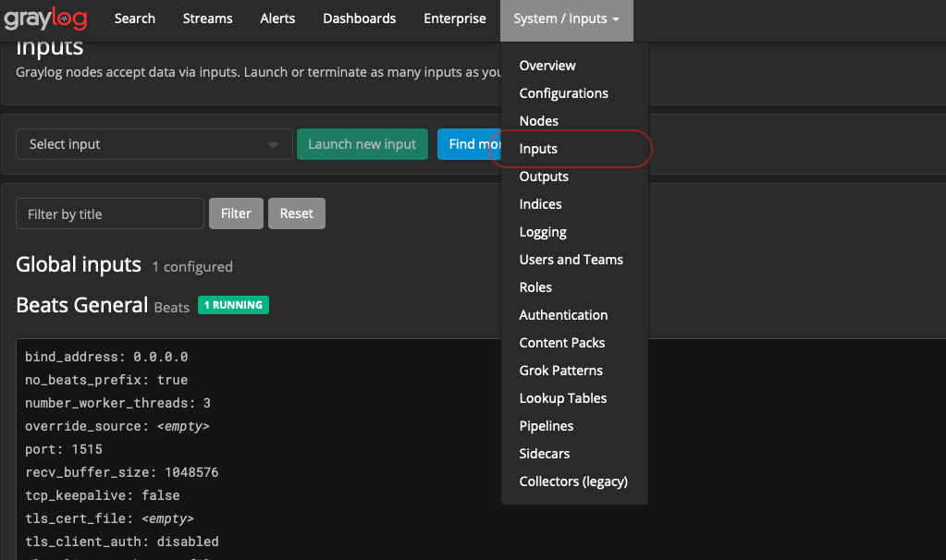Open the Authentication entry
The height and width of the screenshot is (560, 946).
point(563,315)
